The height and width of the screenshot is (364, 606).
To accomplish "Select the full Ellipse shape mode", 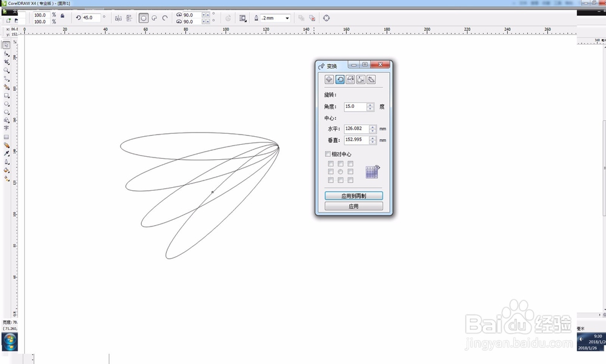I will click(144, 18).
